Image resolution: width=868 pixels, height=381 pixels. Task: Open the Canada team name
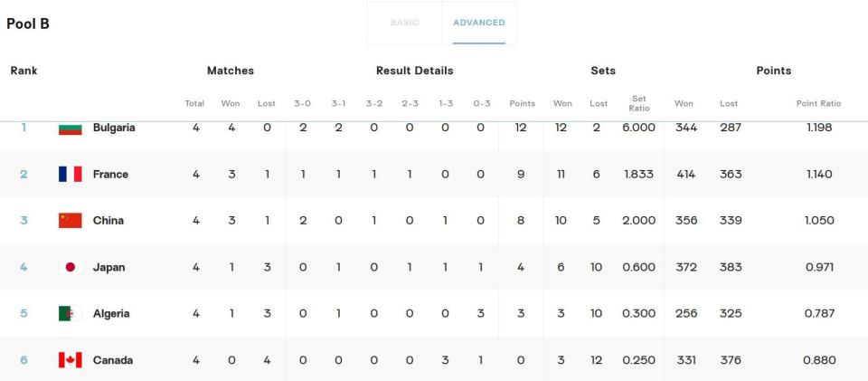pyautogui.click(x=113, y=360)
